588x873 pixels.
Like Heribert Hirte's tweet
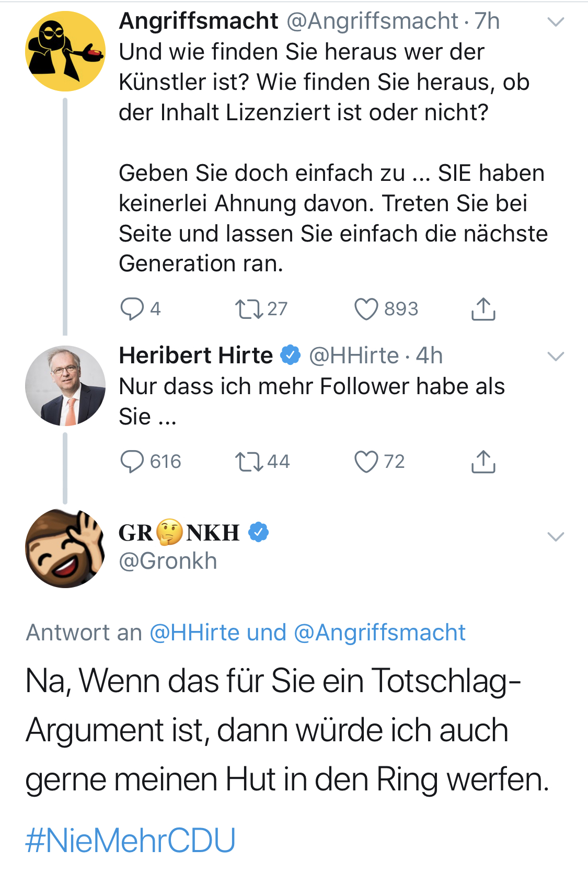click(x=366, y=462)
